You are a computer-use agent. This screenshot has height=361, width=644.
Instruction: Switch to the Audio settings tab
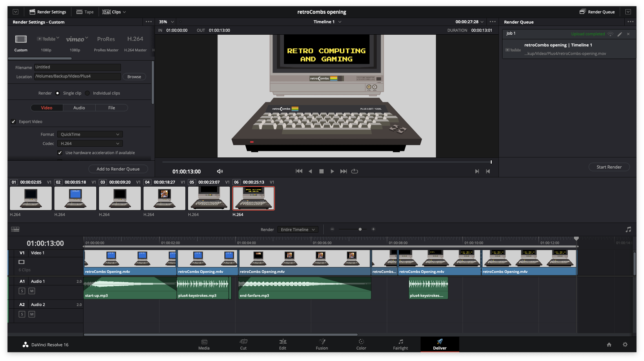tap(79, 108)
